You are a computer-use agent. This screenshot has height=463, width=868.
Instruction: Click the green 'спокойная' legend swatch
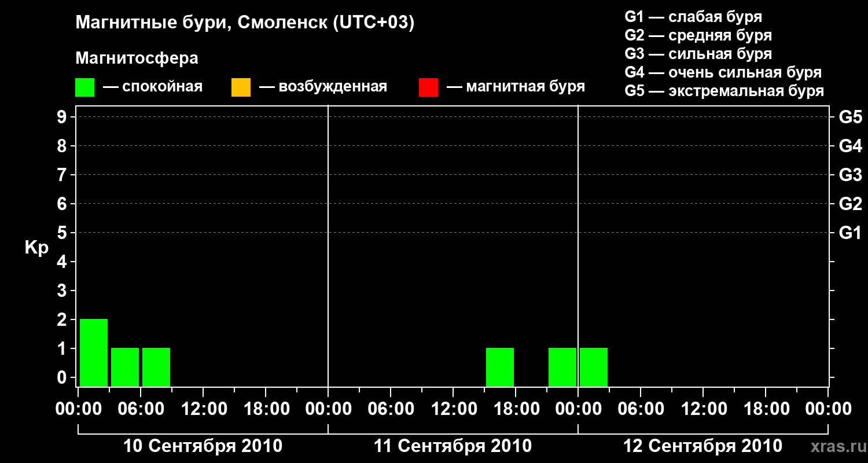pos(84,87)
